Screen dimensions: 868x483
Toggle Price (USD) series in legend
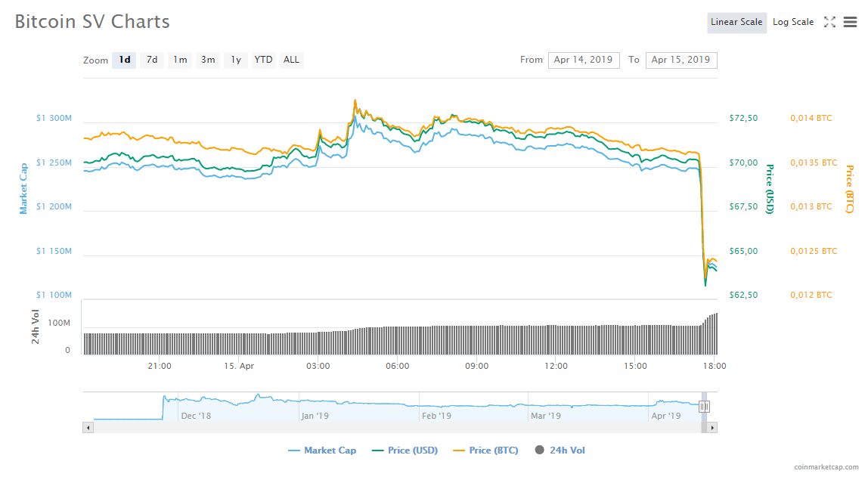(405, 450)
